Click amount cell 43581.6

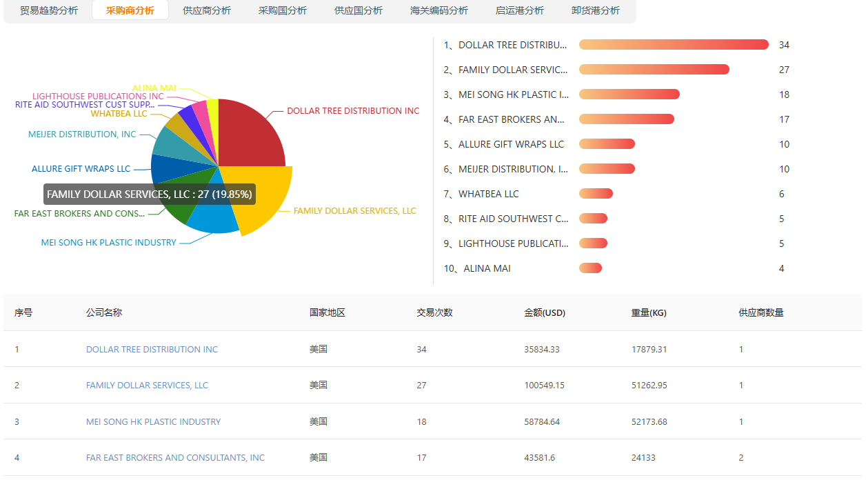(540, 457)
